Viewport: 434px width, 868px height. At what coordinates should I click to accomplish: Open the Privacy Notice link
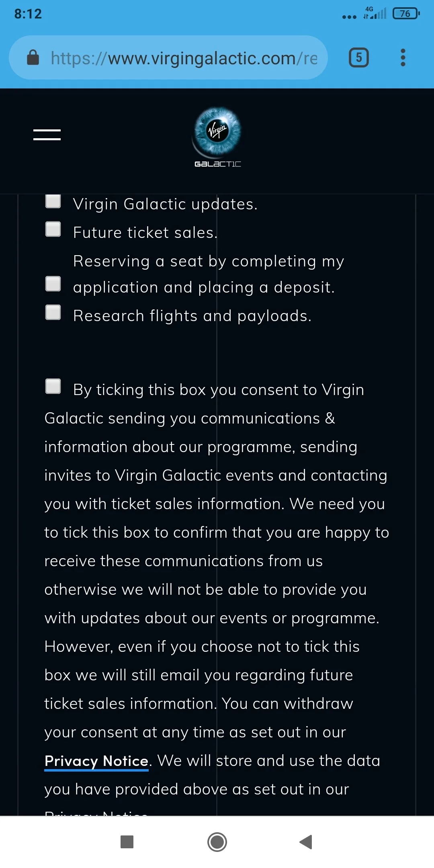[x=96, y=762]
